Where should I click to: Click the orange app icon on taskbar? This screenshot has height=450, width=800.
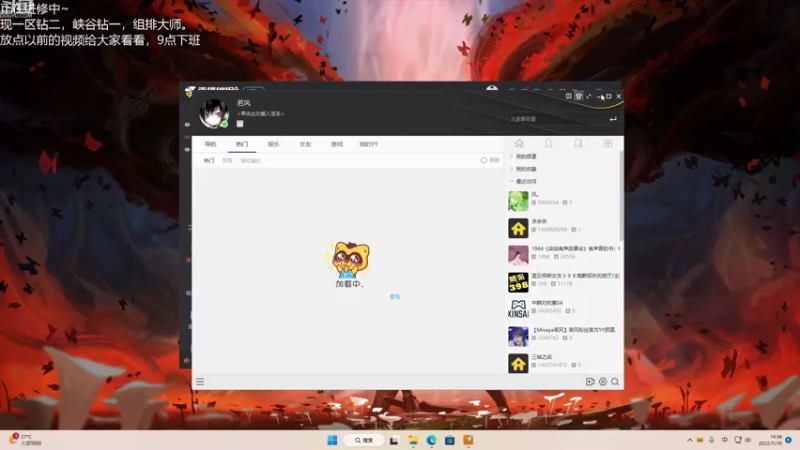[468, 440]
